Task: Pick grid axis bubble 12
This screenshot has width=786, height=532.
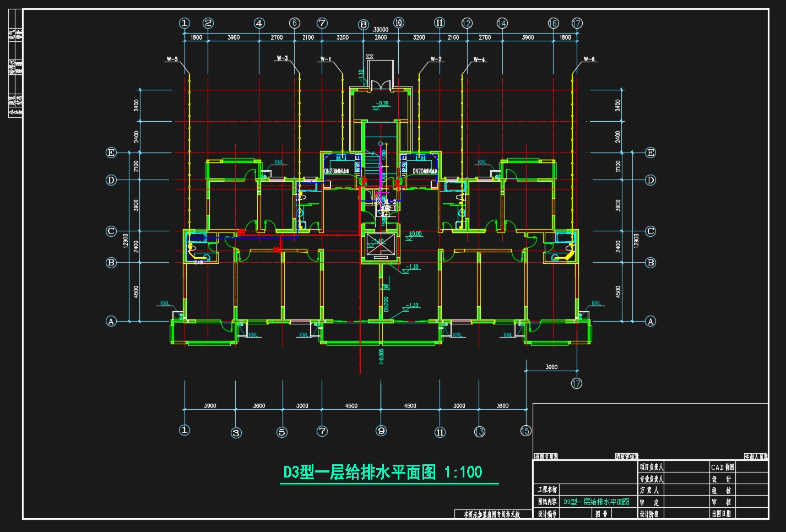Action: pos(467,23)
